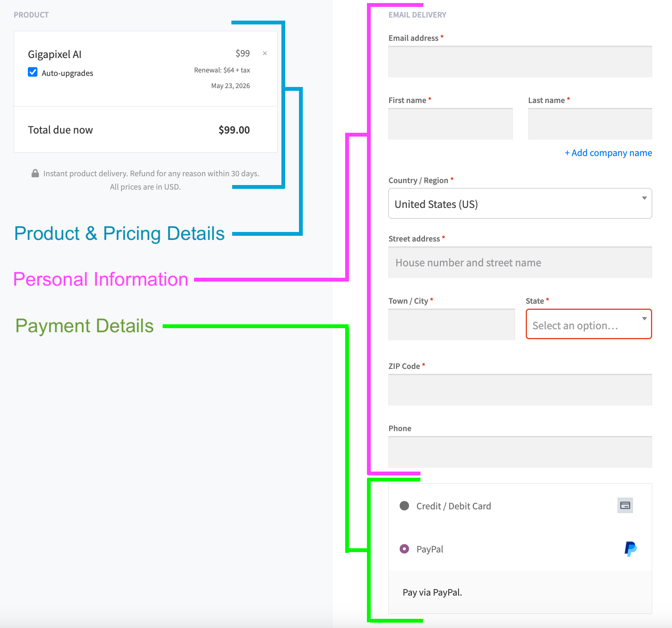Focus the Last name field
Viewport: 672px width, 628px height.
[x=590, y=124]
